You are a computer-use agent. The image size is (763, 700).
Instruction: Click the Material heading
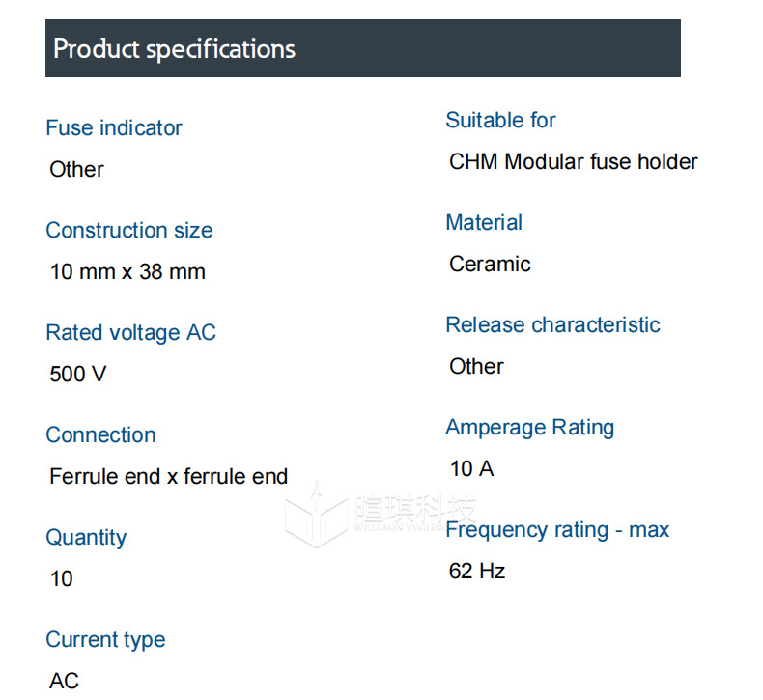(483, 222)
